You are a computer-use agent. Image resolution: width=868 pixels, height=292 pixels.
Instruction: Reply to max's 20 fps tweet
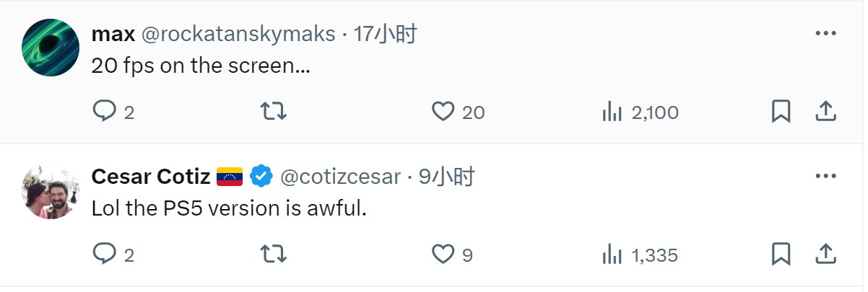coord(105,111)
